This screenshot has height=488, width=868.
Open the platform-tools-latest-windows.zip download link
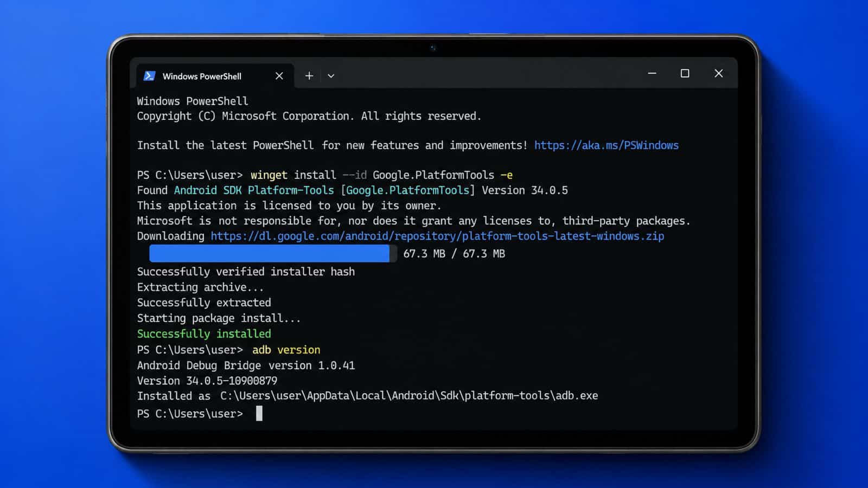pyautogui.click(x=437, y=236)
